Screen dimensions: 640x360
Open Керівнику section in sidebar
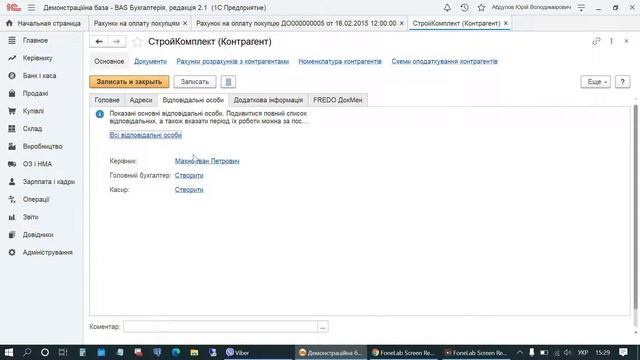pos(38,58)
